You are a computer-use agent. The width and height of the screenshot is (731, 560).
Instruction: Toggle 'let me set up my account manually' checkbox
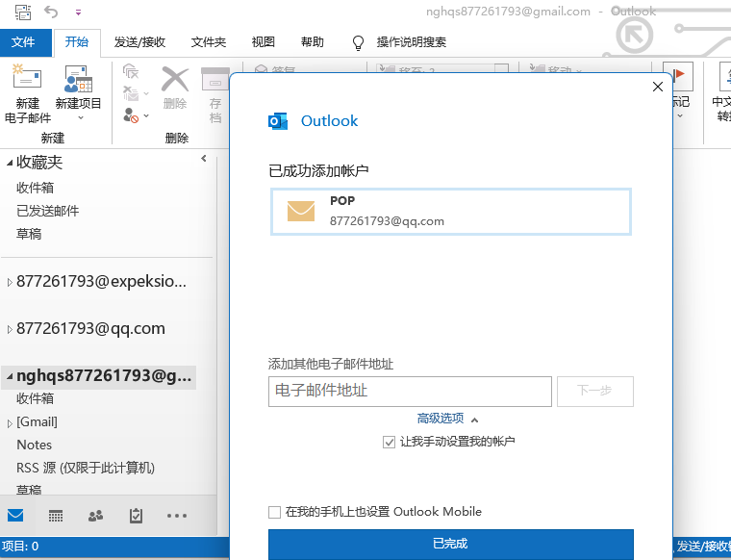coord(389,442)
